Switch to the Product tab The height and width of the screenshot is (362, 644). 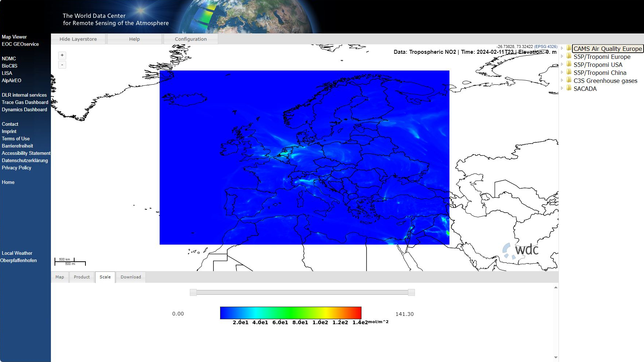coord(82,277)
